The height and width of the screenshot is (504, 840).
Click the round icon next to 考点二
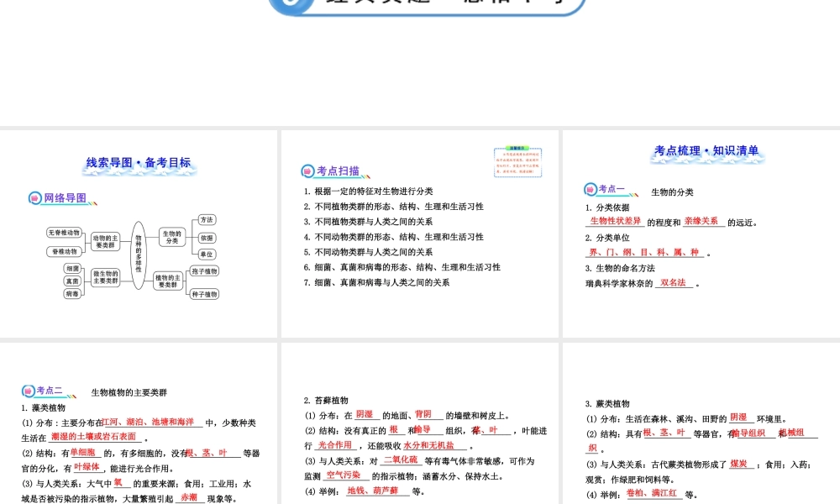click(x=29, y=391)
